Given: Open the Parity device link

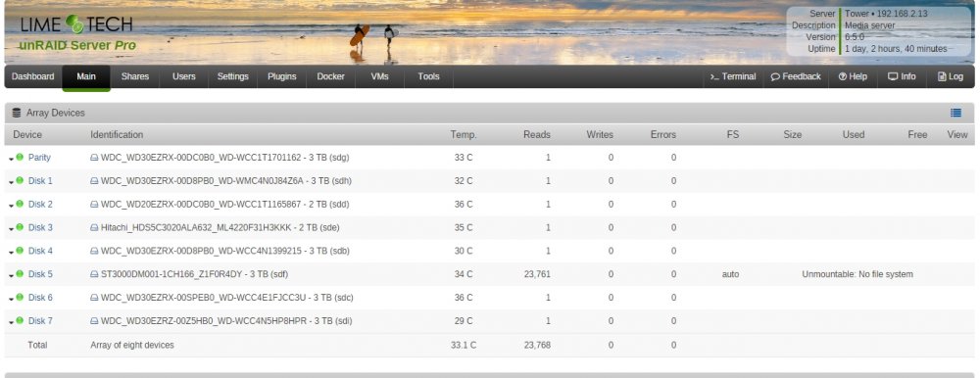Looking at the screenshot, I should coord(39,158).
